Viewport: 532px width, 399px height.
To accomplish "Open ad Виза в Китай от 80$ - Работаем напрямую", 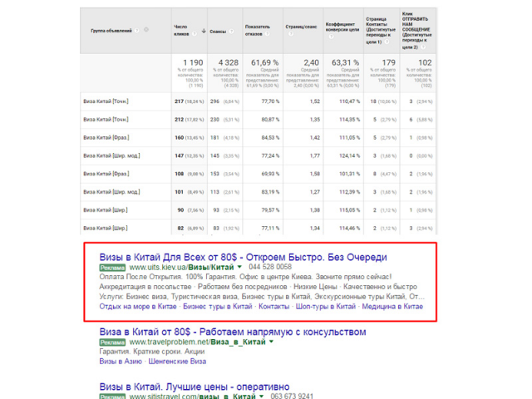I will coord(233,332).
